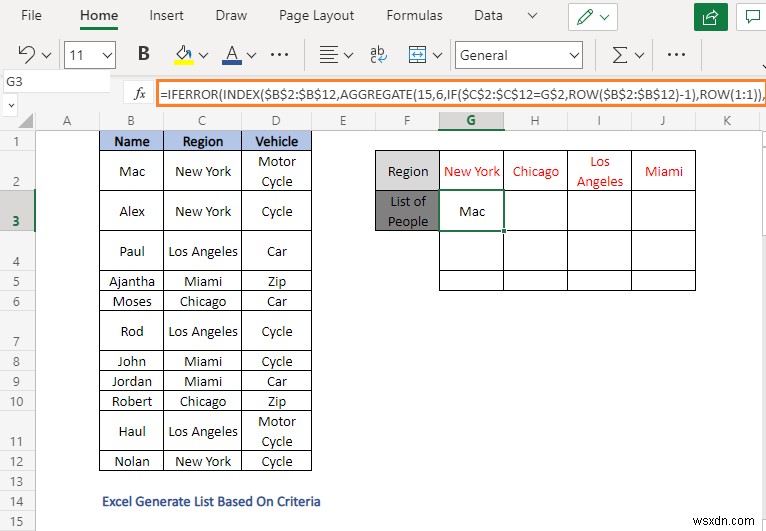The height and width of the screenshot is (531, 766).
Task: Show more ribbon tabs chevron
Action: point(532,16)
